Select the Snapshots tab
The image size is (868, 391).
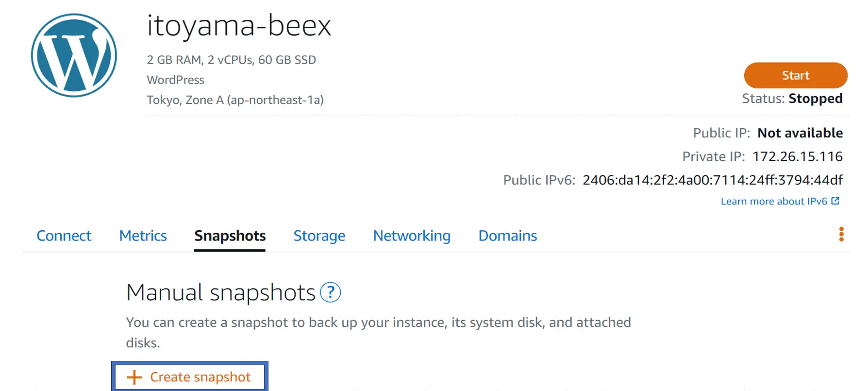coord(230,236)
